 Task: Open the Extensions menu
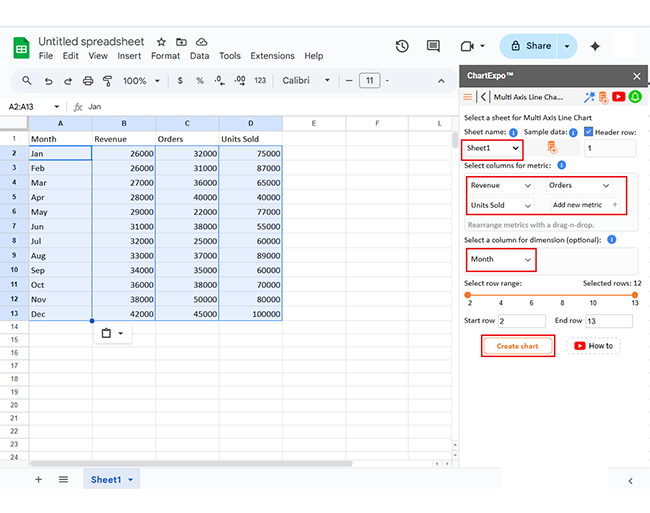coord(272,56)
